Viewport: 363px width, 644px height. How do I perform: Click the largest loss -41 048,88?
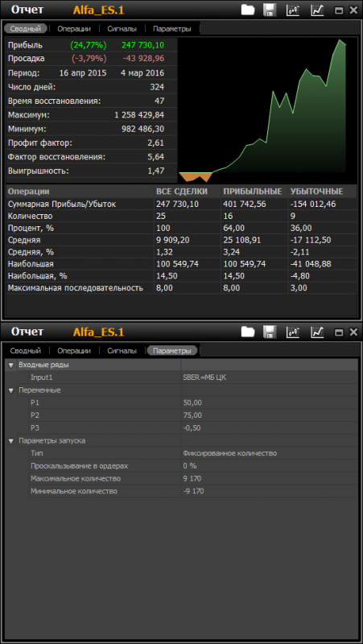(x=311, y=264)
